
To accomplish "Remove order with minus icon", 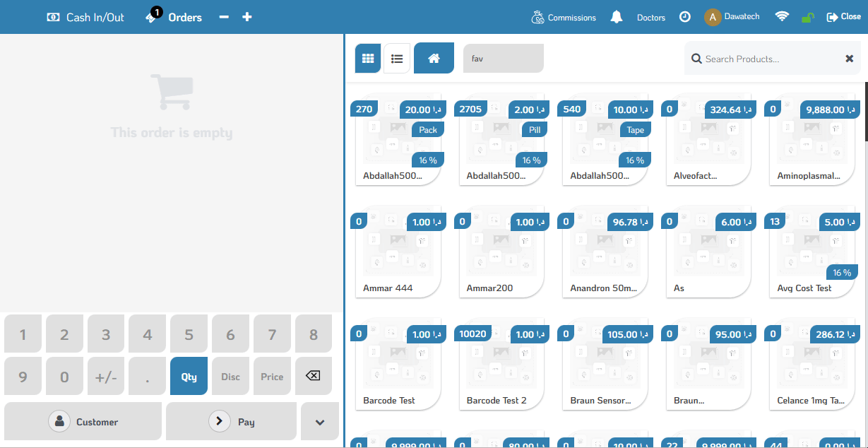I will [x=224, y=17].
